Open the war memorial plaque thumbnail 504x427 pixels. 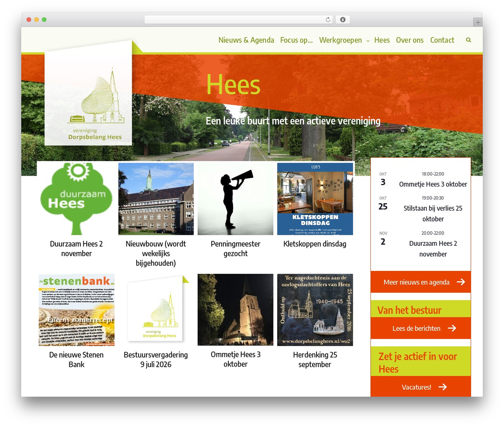click(315, 310)
